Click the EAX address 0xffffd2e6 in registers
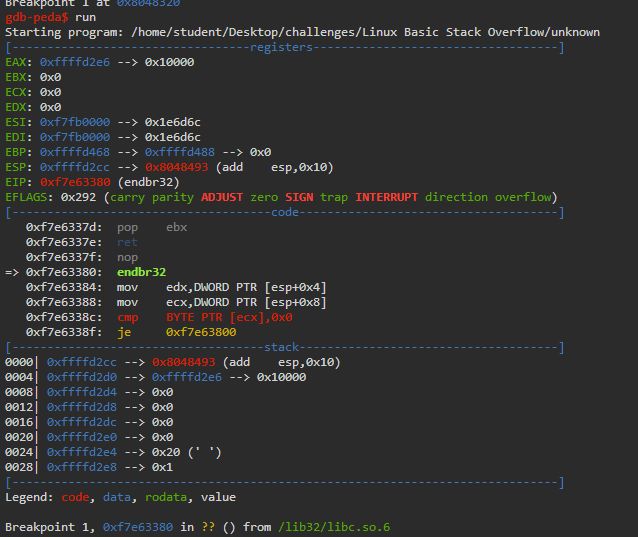Viewport: 638px width, 537px height. coord(75,62)
